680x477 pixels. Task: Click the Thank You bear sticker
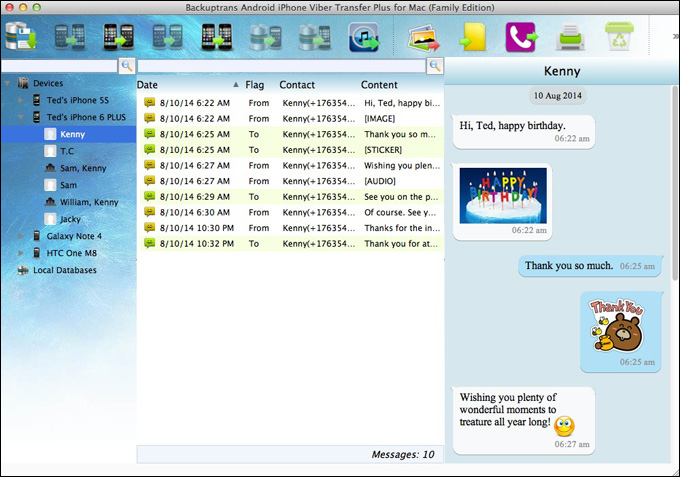[617, 325]
